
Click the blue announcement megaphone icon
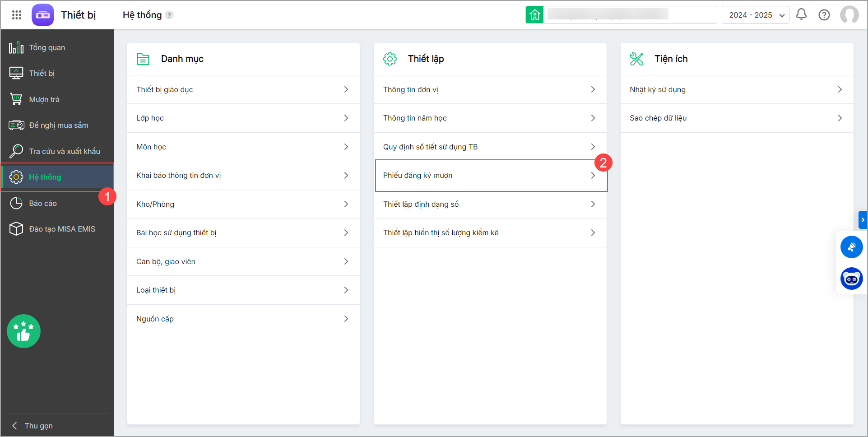click(x=851, y=247)
